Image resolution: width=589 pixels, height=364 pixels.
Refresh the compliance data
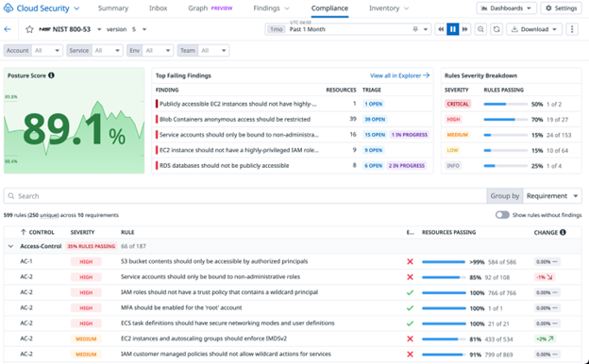(x=496, y=29)
